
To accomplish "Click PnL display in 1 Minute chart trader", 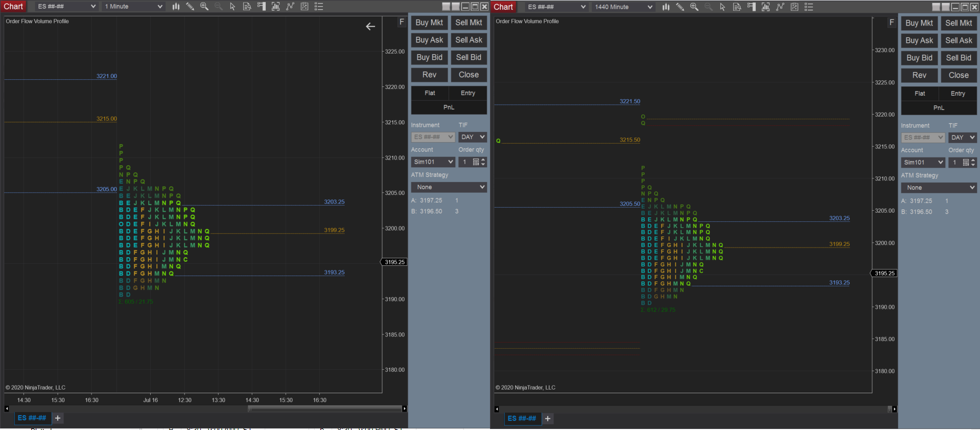I will coord(449,107).
